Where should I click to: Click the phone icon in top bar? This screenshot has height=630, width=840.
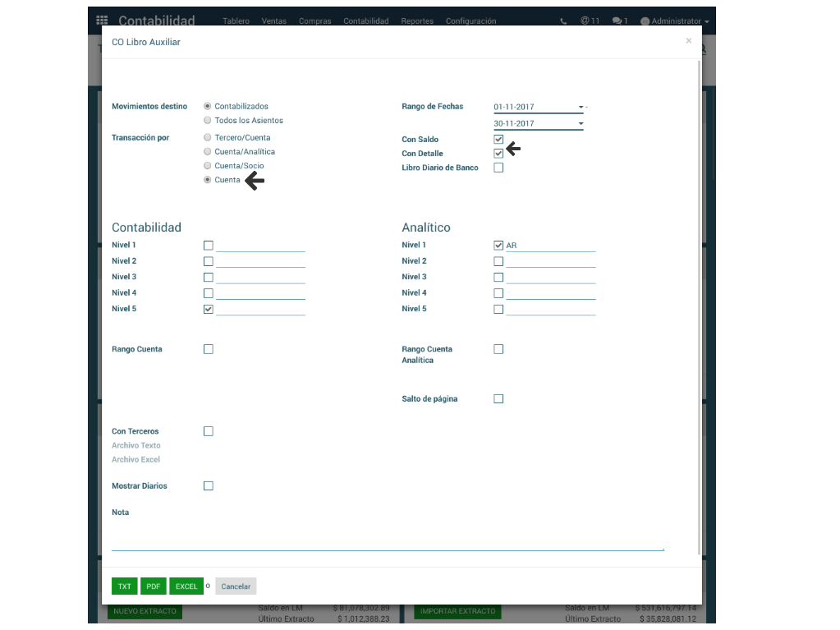563,21
